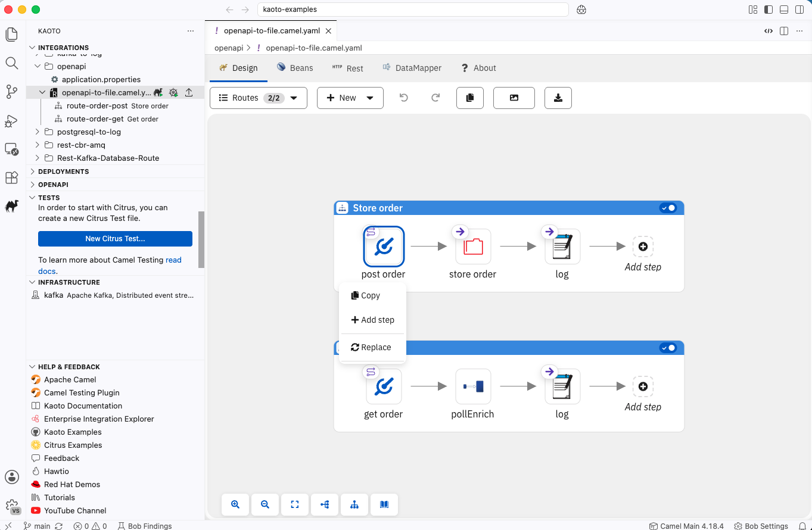Expand the Rest-Kafka-Database-Route folder
Image resolution: width=812 pixels, height=530 pixels.
(38, 158)
